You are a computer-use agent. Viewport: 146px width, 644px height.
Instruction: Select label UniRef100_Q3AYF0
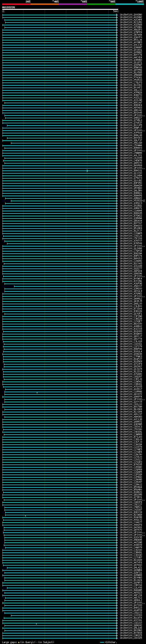(x=131, y=37)
